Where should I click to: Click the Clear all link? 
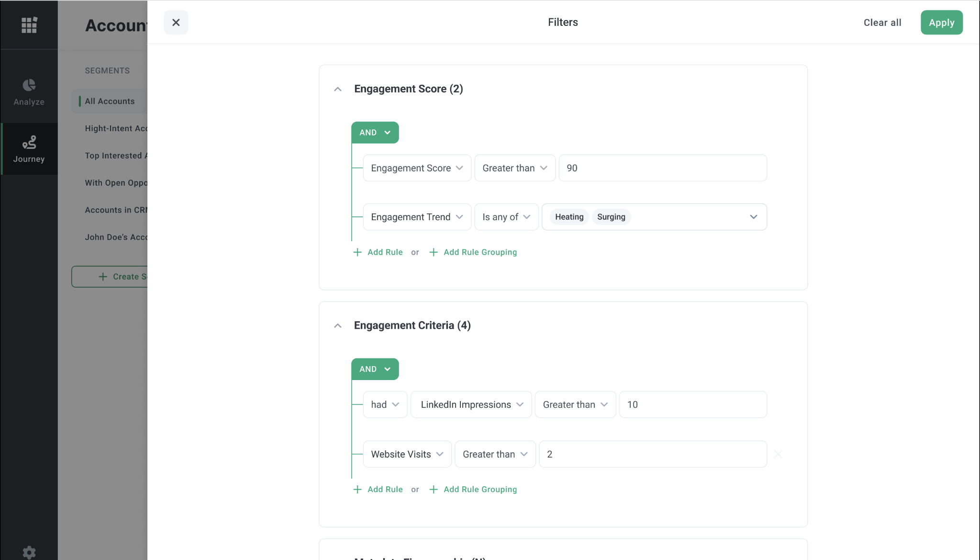[882, 22]
